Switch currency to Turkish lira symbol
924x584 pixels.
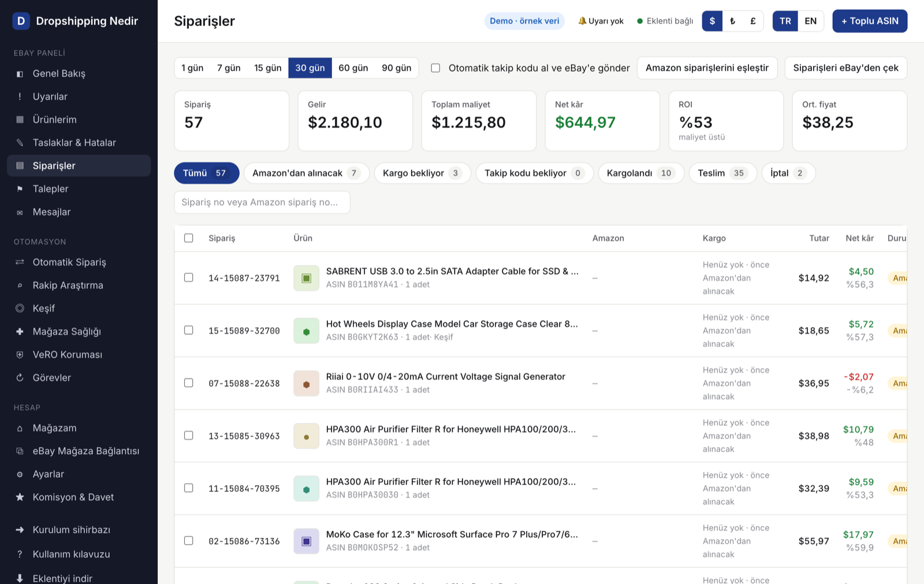tap(733, 21)
